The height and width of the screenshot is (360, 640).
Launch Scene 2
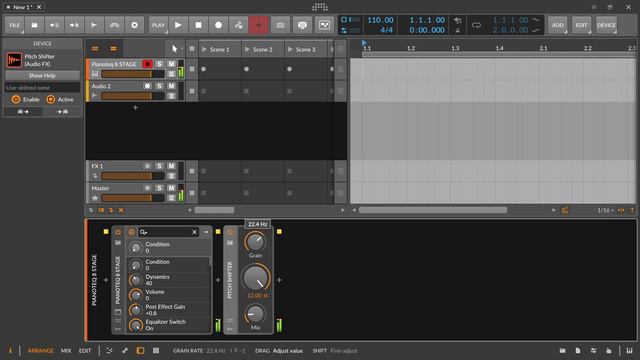(x=247, y=49)
